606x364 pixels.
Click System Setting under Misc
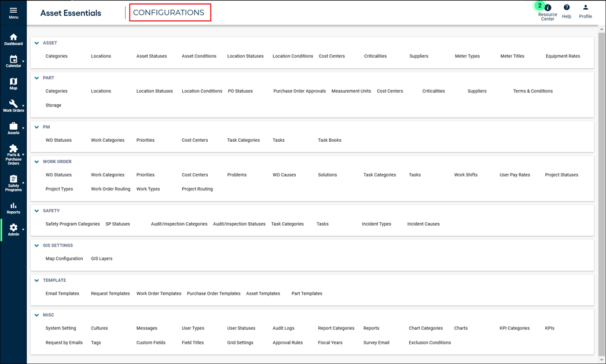click(x=61, y=328)
